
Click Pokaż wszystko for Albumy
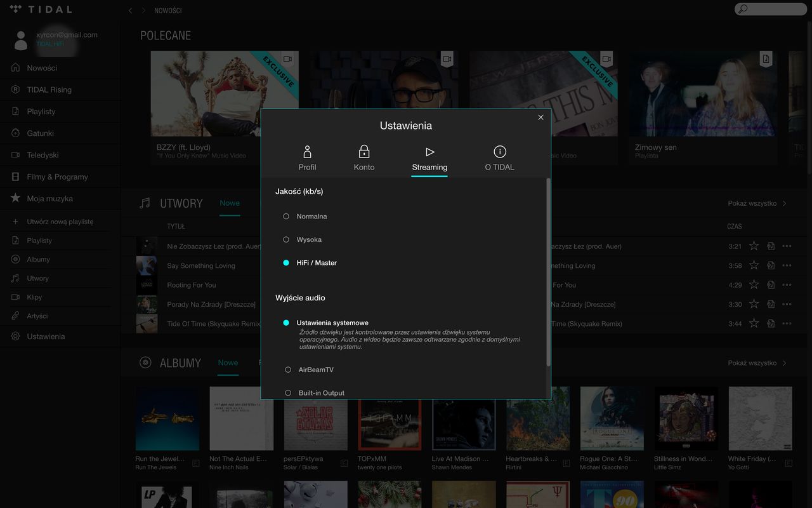pyautogui.click(x=757, y=363)
